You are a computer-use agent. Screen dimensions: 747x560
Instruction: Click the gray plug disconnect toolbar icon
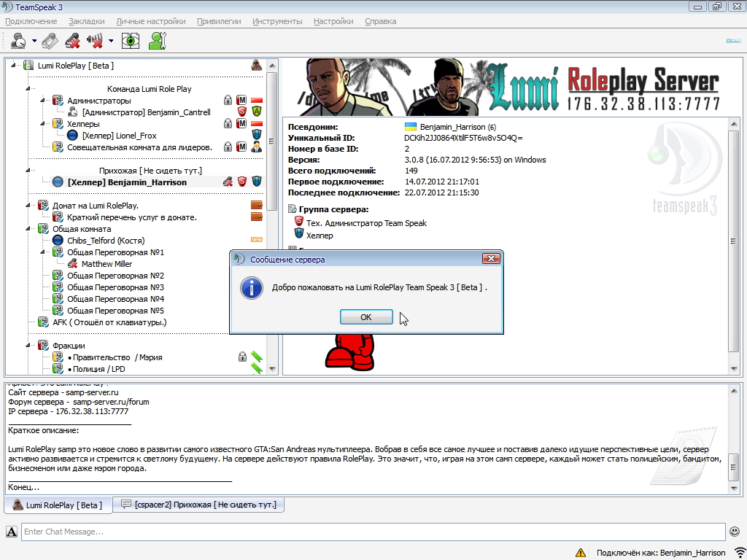pyautogui.click(x=50, y=41)
